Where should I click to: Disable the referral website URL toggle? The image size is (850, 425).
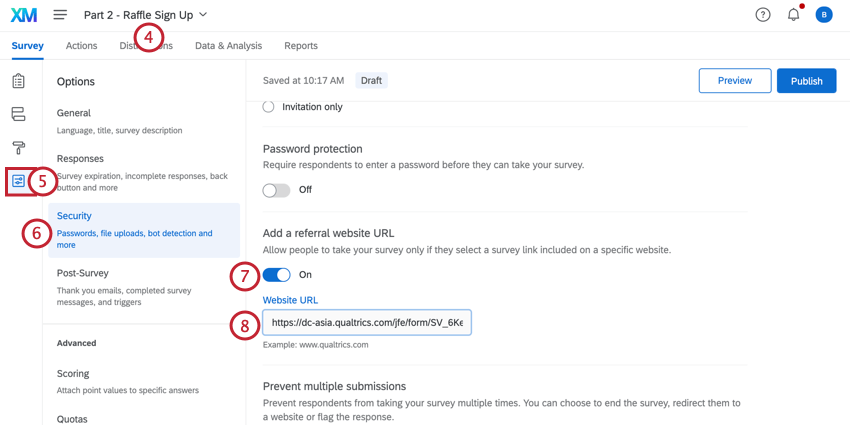(x=276, y=274)
